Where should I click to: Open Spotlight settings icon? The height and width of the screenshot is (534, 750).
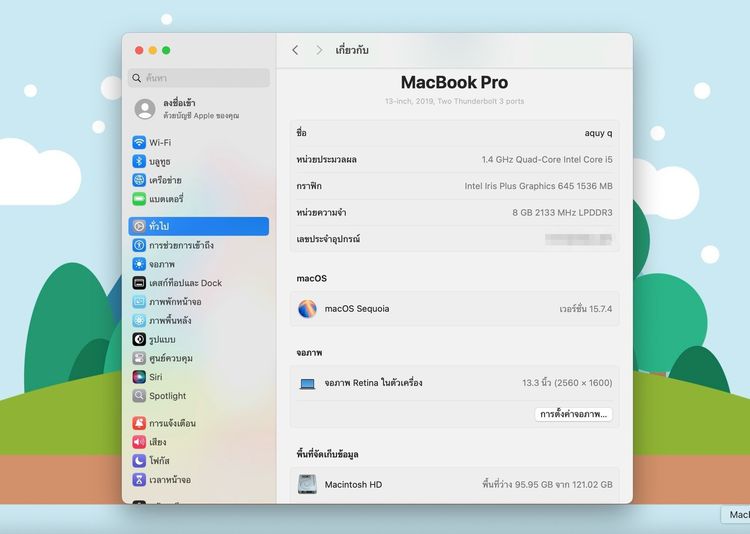tap(139, 396)
